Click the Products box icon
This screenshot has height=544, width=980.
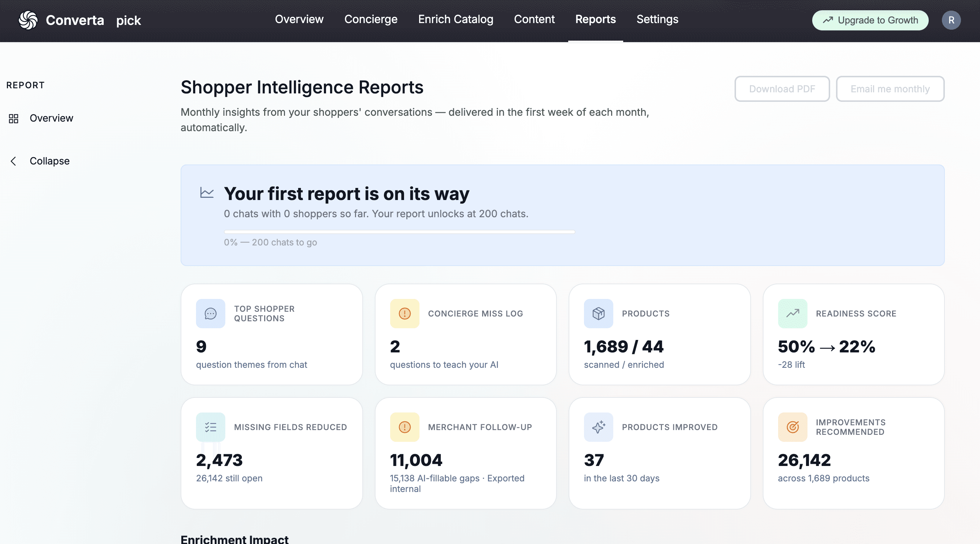[x=598, y=314]
